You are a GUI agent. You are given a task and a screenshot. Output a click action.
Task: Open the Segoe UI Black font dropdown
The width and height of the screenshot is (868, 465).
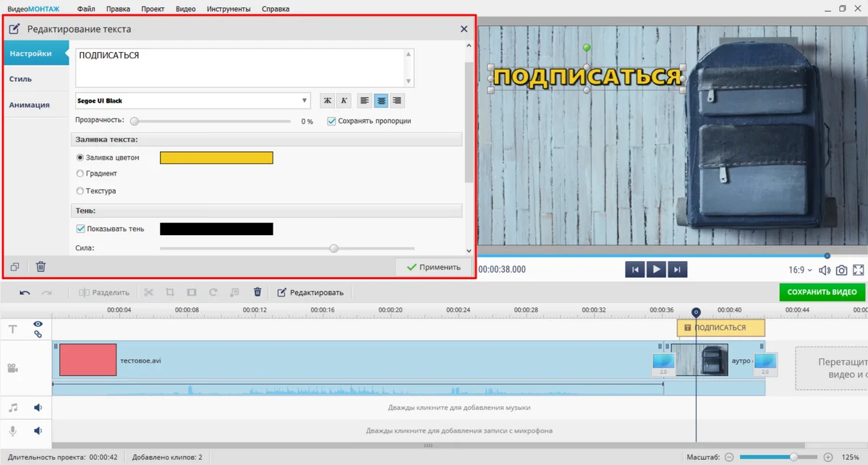click(x=192, y=101)
